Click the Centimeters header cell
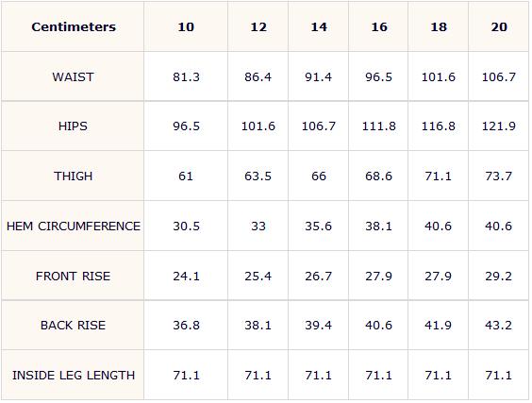The image size is (532, 403). pos(74,26)
